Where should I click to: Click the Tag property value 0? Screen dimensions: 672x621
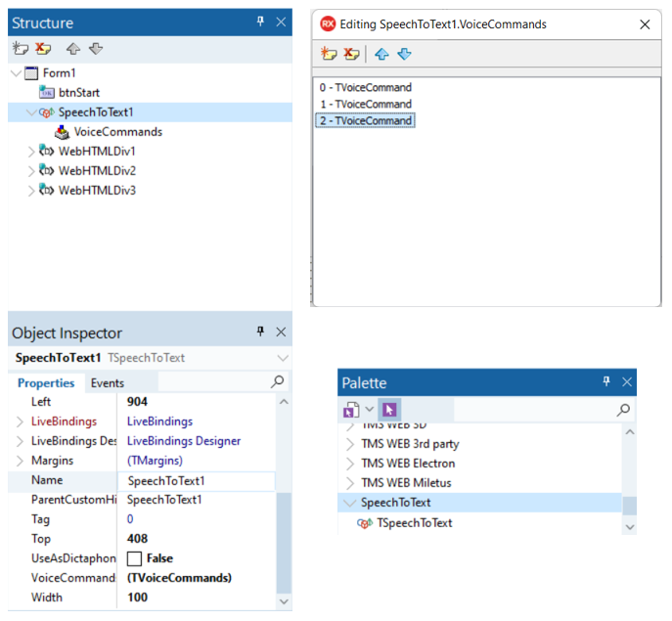click(130, 519)
